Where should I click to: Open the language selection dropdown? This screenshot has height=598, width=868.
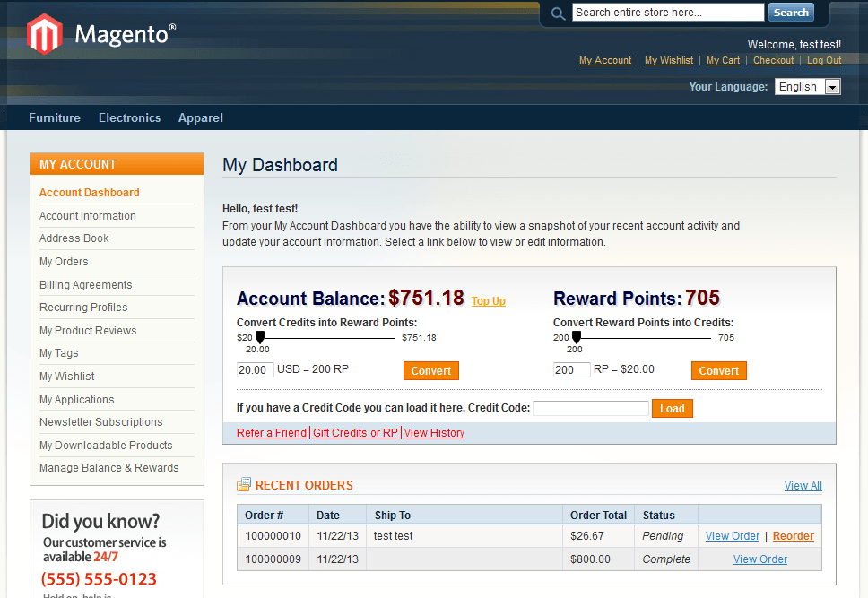831,86
